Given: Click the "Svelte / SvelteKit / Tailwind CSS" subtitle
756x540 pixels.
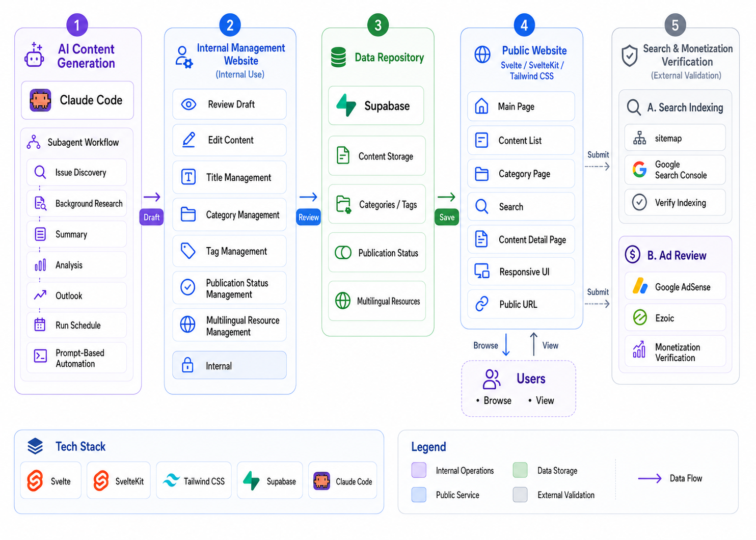Looking at the screenshot, I should pyautogui.click(x=532, y=71).
